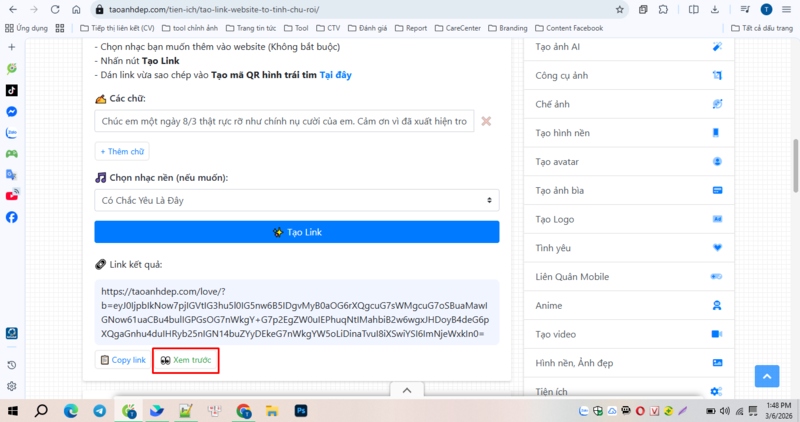Image resolution: width=800 pixels, height=422 pixels.
Task: Open Facebook from the browser sidebar
Action: [11, 217]
